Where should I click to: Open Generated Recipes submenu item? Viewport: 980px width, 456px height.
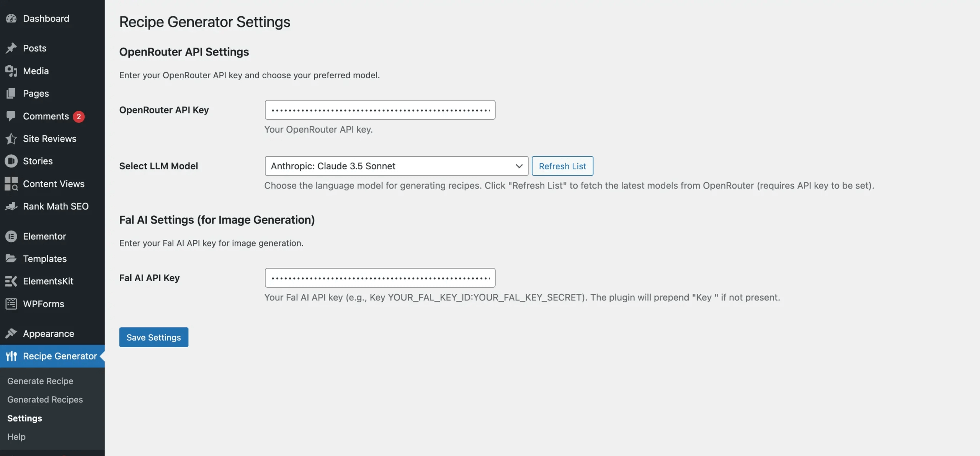tap(45, 399)
